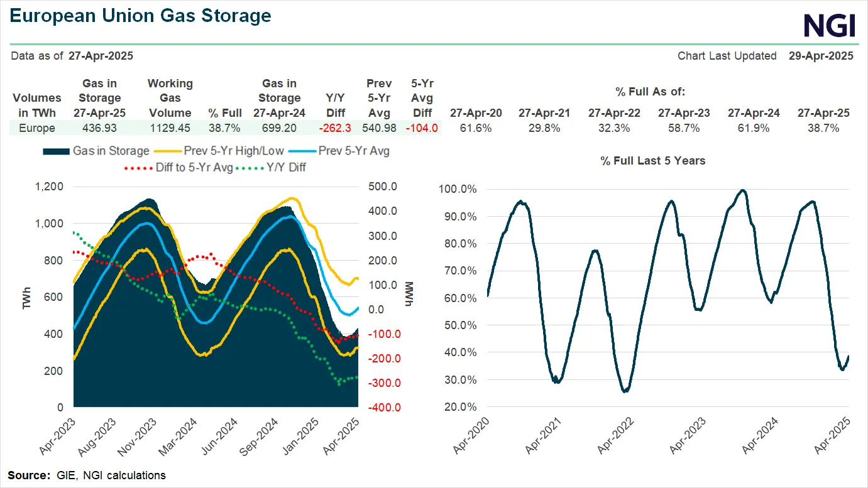The height and width of the screenshot is (488, 868).
Task: Select the % Full Last 5 Years chart title
Action: click(652, 161)
